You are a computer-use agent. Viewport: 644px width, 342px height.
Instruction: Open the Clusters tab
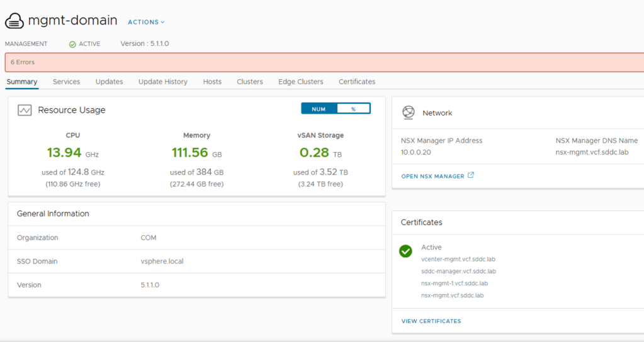(x=250, y=82)
